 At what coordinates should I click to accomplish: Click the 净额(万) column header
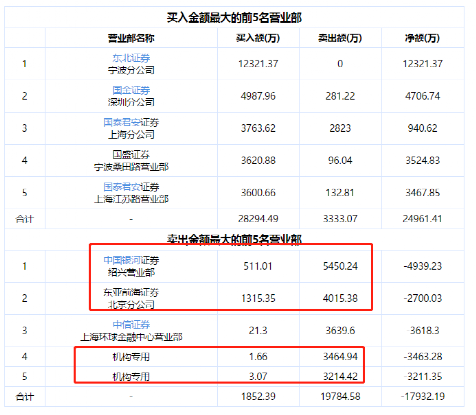click(422, 38)
